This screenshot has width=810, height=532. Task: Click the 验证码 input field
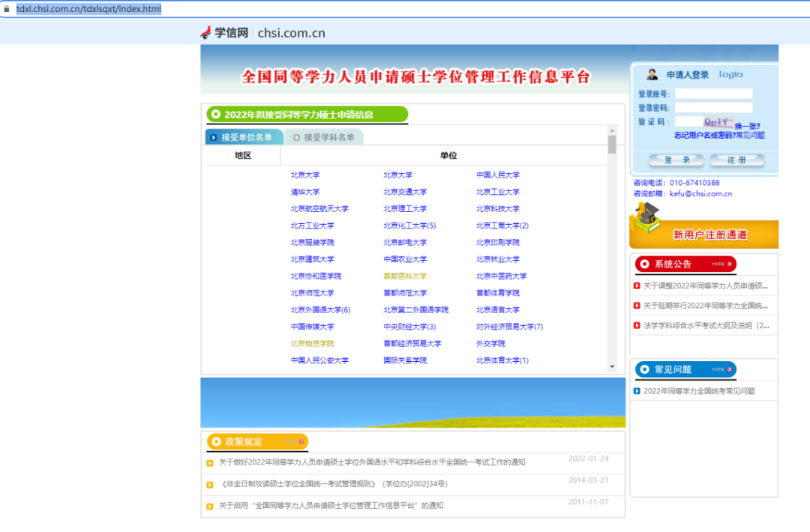[x=688, y=122]
